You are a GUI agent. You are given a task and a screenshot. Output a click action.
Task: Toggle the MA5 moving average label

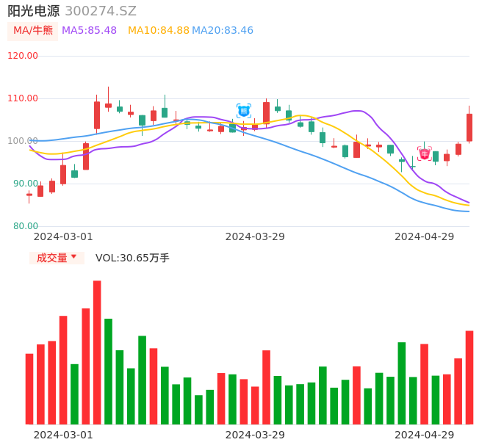click(x=89, y=30)
